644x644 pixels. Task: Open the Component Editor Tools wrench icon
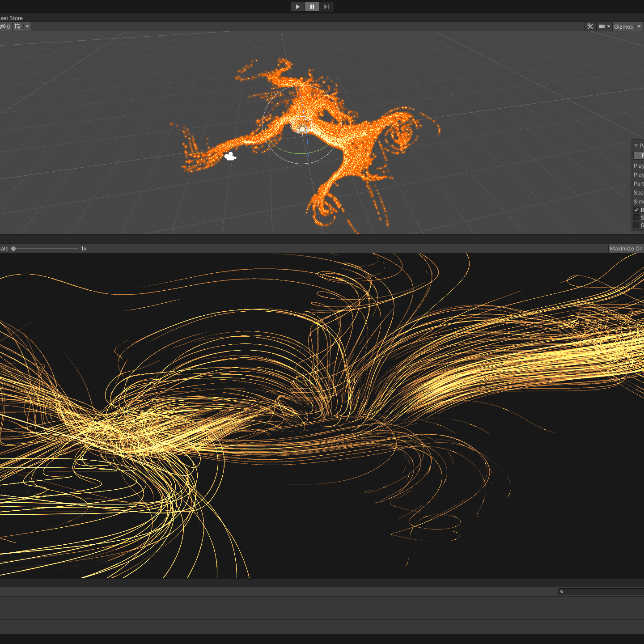[590, 26]
